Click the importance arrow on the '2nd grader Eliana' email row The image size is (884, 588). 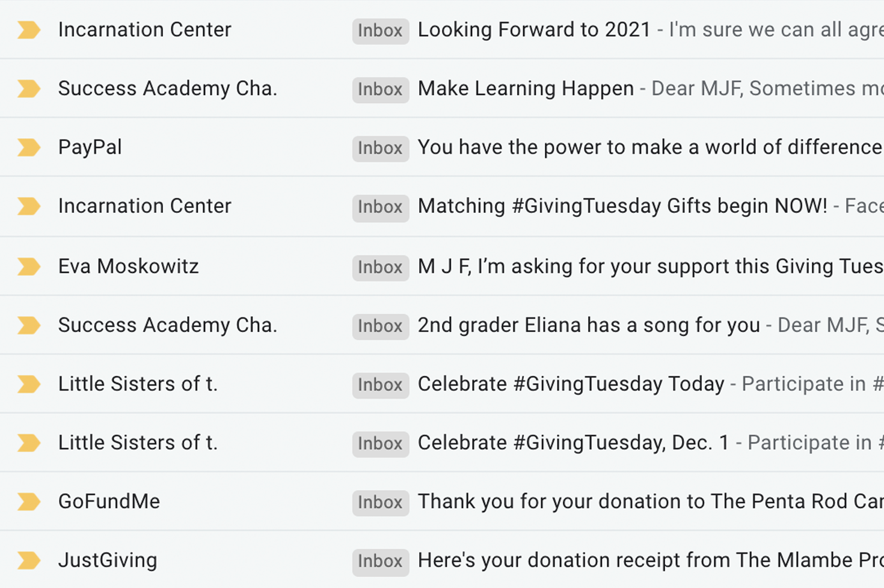point(28,325)
